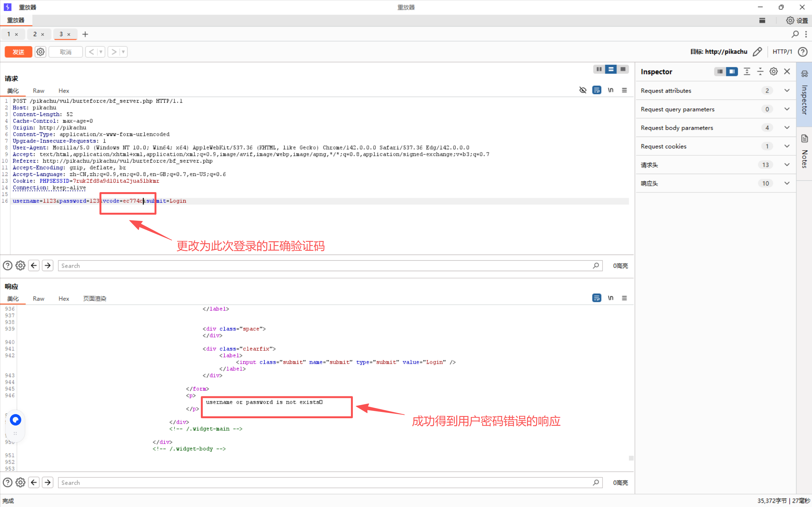
Task: Open the 页面渲染 response tab
Action: click(x=95, y=298)
